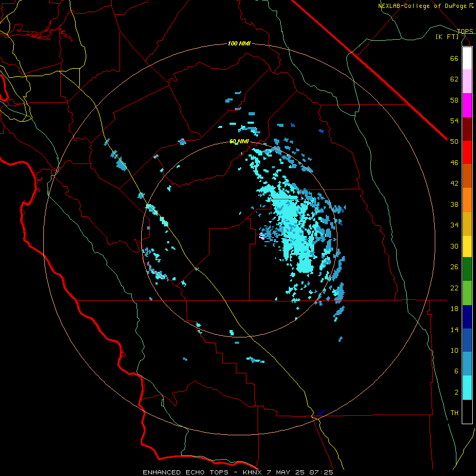Click the 58 legend value
The height and width of the screenshot is (476, 476).
point(454,100)
